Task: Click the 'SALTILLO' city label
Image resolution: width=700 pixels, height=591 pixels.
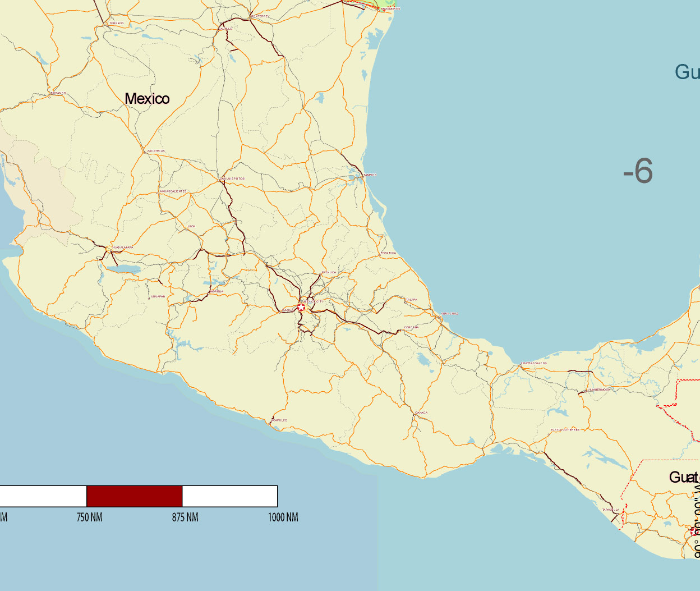Action: click(225, 29)
